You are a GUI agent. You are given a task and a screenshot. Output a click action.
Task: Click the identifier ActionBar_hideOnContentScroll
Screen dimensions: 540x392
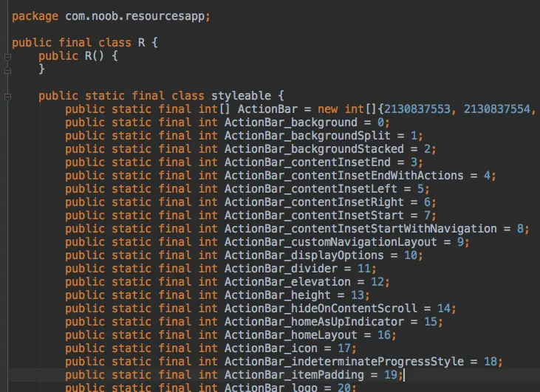(321, 309)
